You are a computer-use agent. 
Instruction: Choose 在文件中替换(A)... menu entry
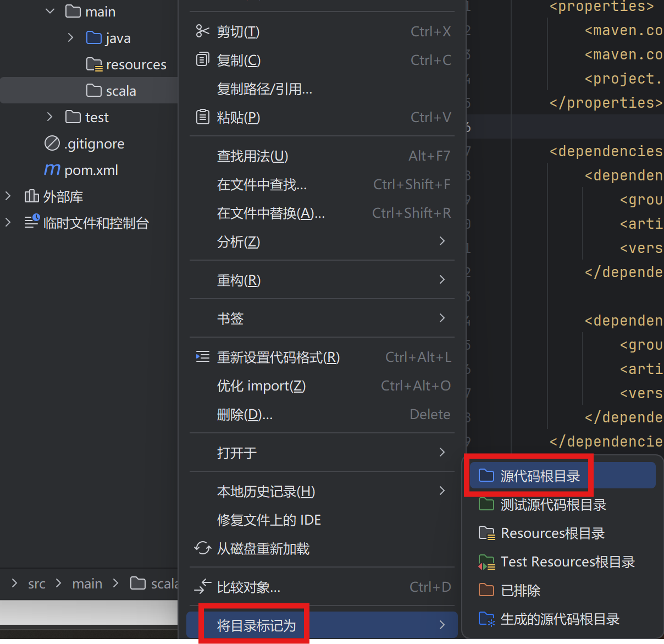tap(322, 213)
